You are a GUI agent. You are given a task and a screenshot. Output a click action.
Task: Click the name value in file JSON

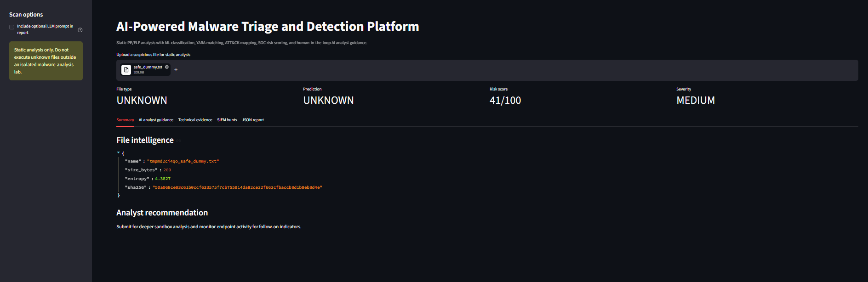pyautogui.click(x=183, y=161)
